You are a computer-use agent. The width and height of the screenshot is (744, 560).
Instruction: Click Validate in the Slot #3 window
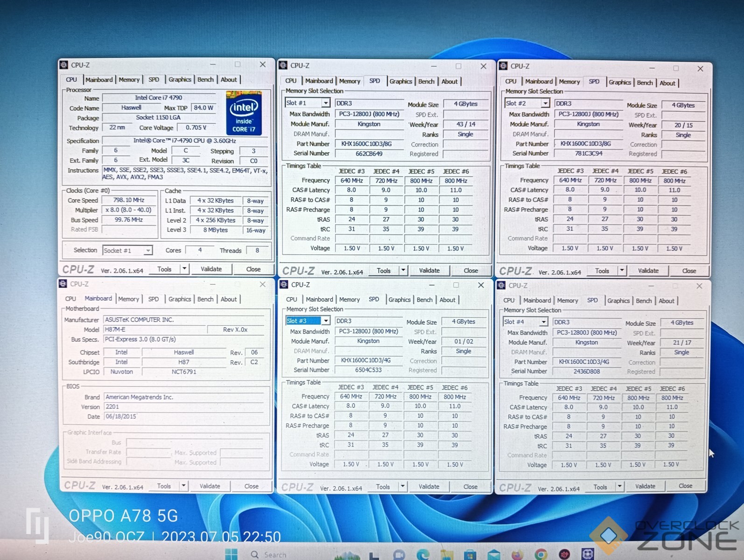[429, 487]
